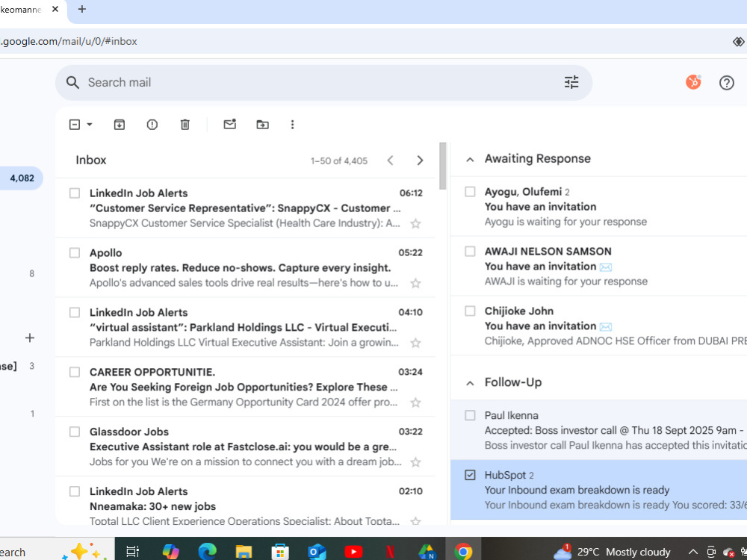Open Apollo email about boosting reply rates
Viewport: 747px width, 560px height.
245,267
